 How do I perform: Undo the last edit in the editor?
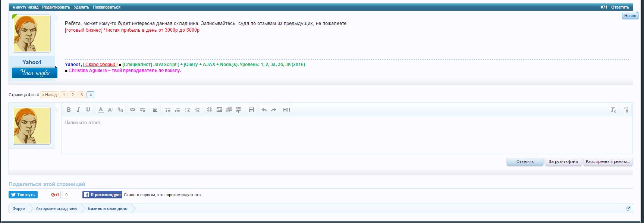264,110
